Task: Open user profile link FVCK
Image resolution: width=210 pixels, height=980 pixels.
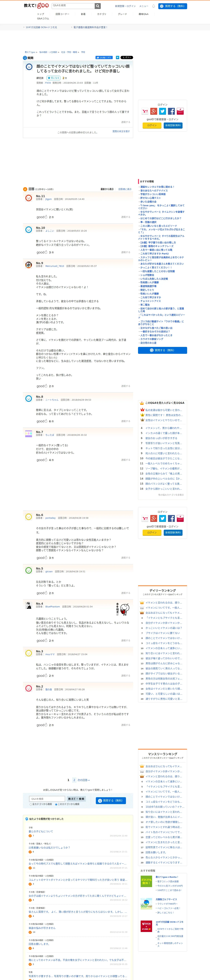Action: pos(48,83)
